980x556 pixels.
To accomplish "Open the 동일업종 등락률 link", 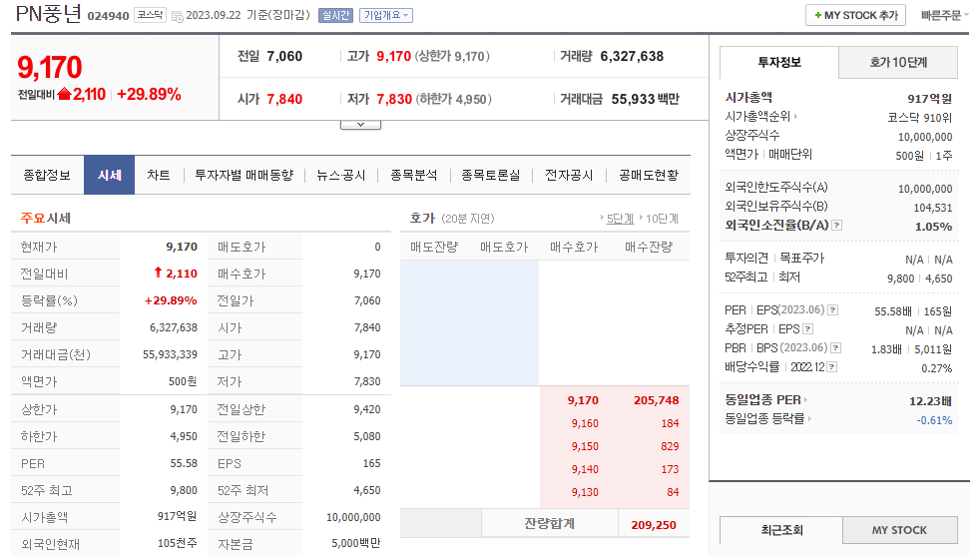I will click(767, 419).
